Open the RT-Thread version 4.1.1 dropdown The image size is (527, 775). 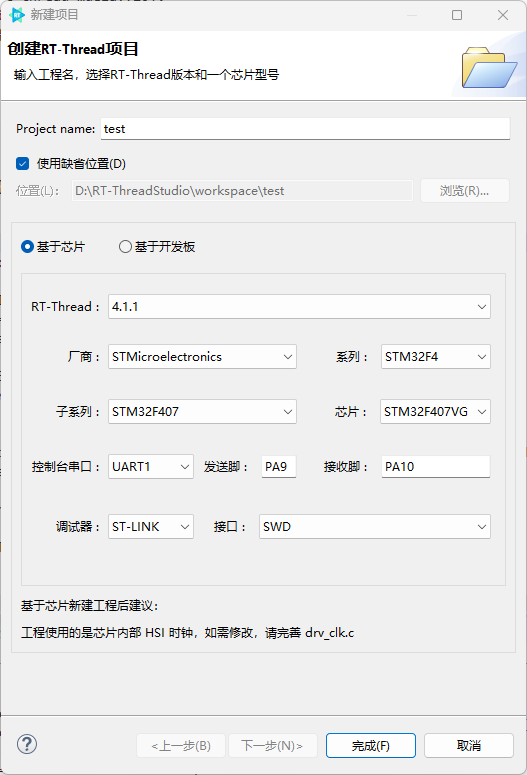coord(299,306)
